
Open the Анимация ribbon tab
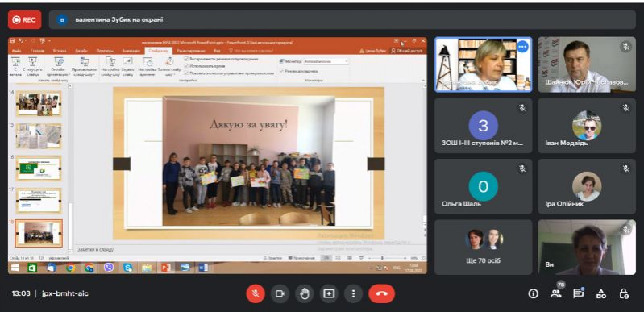[131, 51]
